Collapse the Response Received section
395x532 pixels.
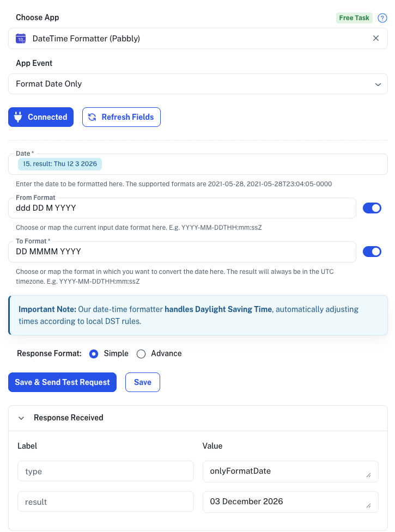coord(21,418)
